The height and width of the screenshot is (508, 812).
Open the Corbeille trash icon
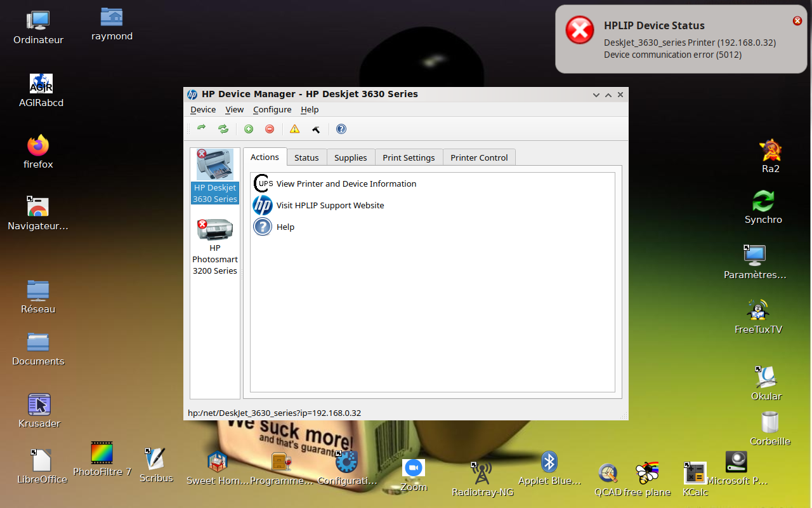770,429
